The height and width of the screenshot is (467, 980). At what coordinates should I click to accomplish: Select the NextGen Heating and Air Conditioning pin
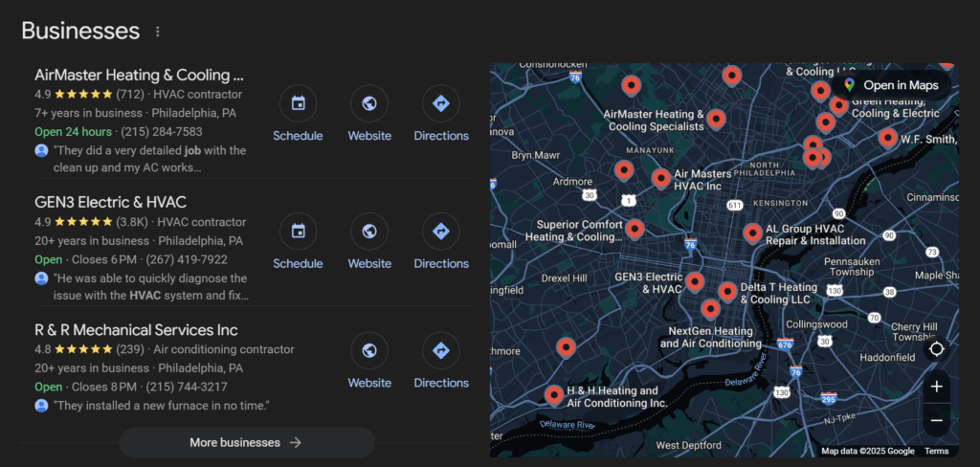(x=710, y=309)
